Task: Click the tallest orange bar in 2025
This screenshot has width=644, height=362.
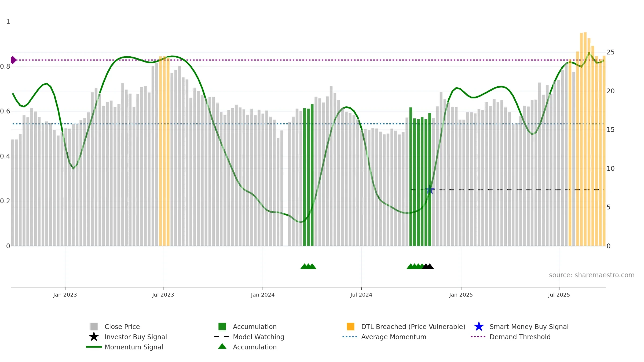Action: coord(585,139)
